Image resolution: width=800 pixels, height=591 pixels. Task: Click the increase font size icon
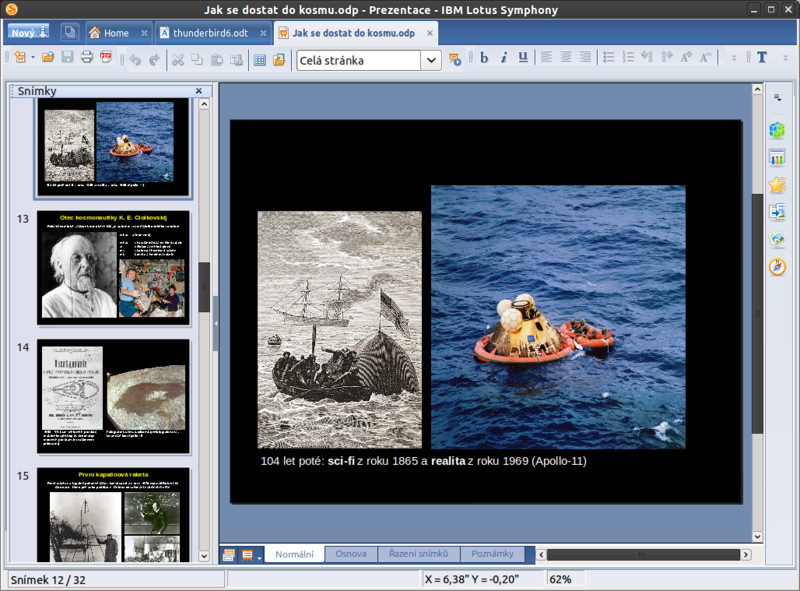pyautogui.click(x=686, y=57)
